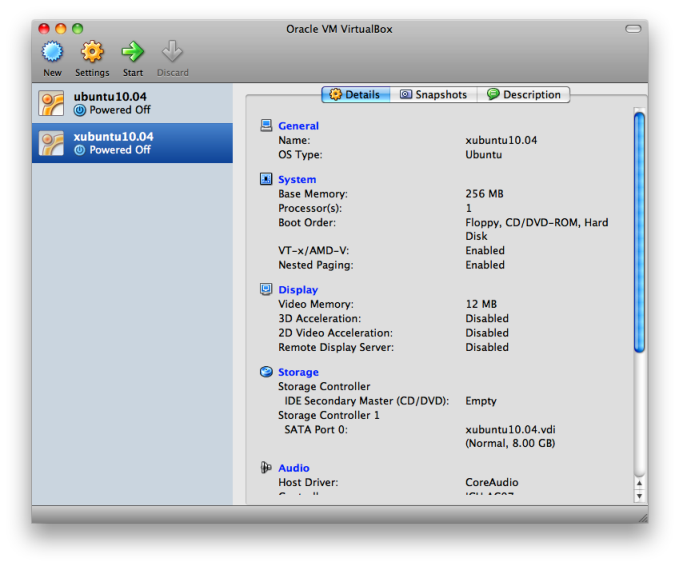Click the green zoom window button

(78, 29)
